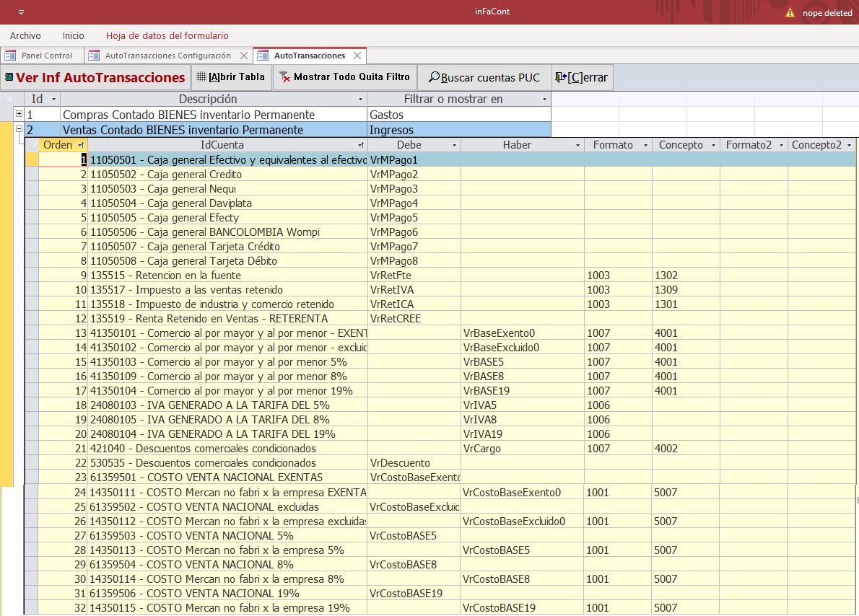
Task: Click the warning icon beside account name
Action: tap(790, 12)
